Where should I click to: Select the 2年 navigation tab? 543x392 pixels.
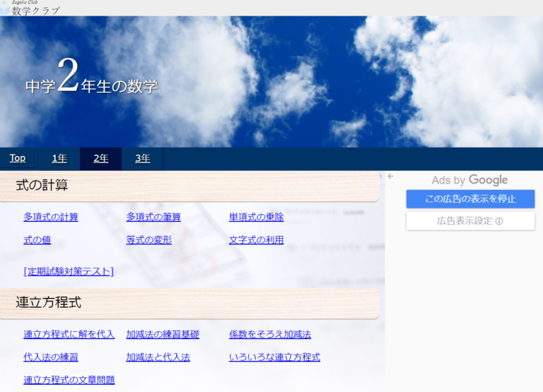(101, 158)
